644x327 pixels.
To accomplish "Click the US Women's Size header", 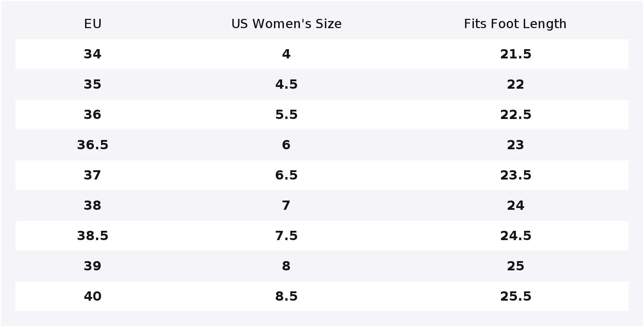I will click(x=286, y=24).
